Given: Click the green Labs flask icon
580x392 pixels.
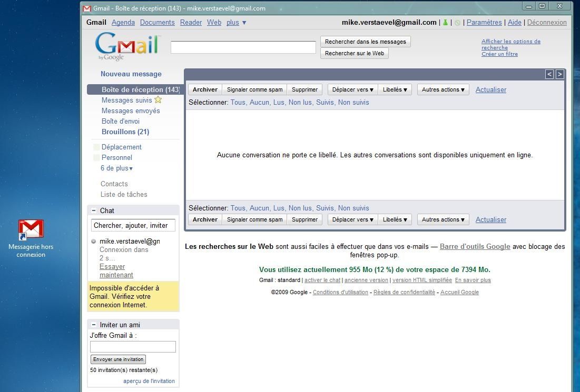Looking at the screenshot, I should [x=445, y=23].
